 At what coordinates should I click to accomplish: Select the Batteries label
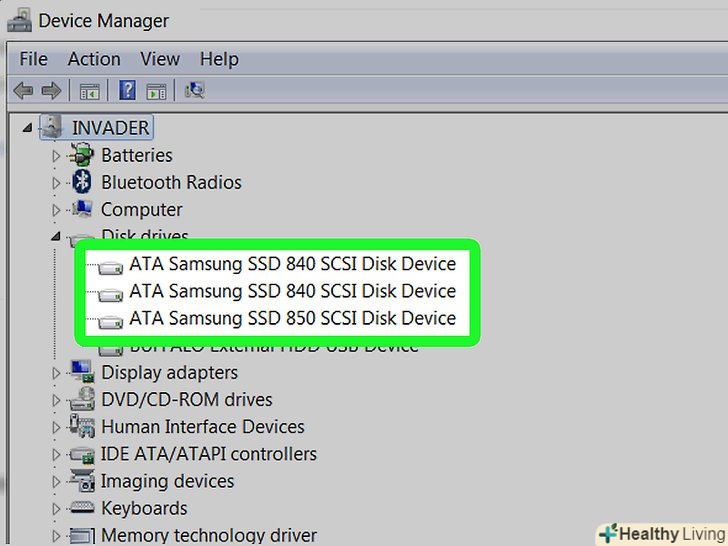click(x=136, y=155)
